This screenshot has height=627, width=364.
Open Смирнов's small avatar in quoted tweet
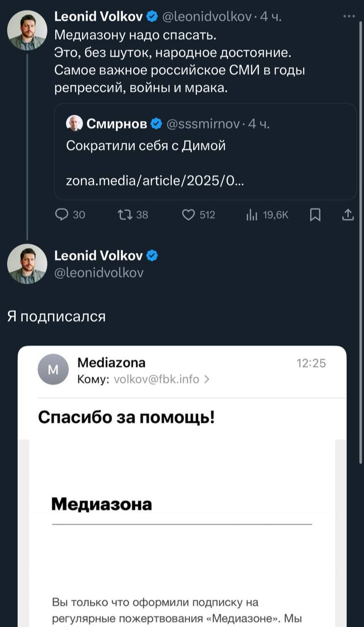pyautogui.click(x=74, y=124)
